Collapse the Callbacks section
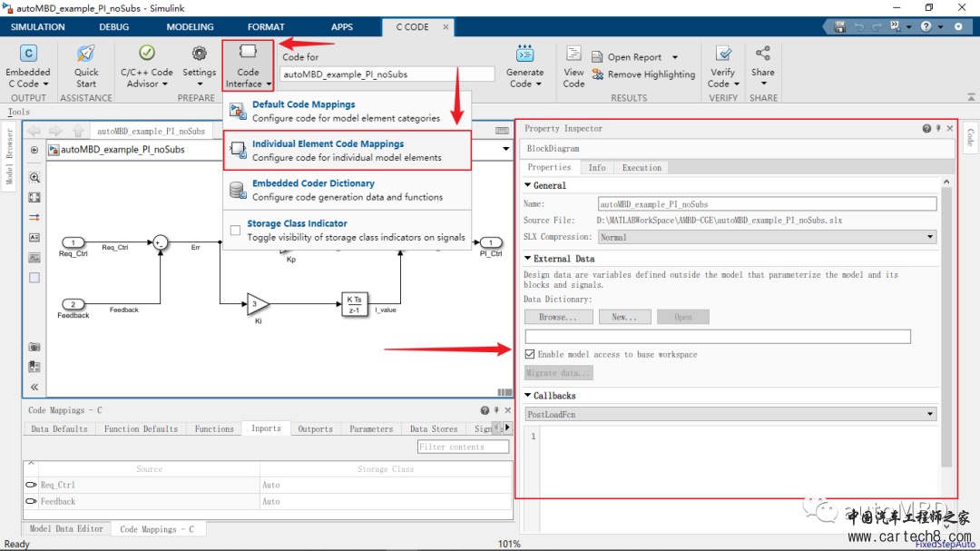 pos(527,395)
